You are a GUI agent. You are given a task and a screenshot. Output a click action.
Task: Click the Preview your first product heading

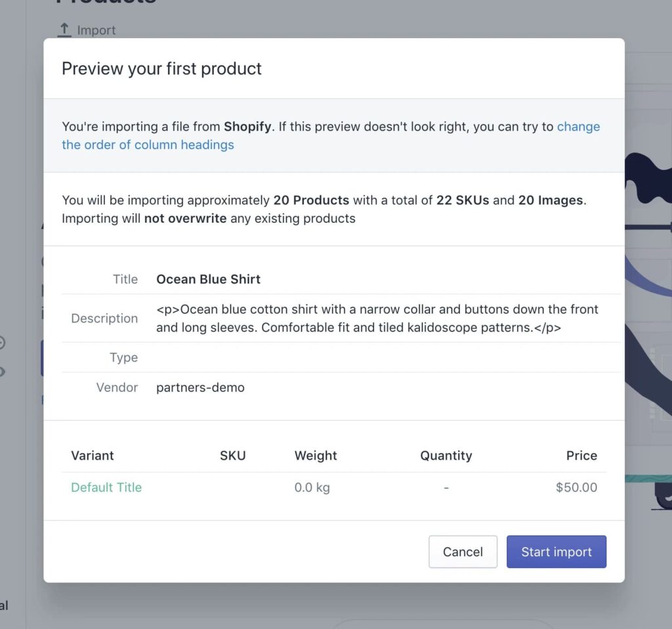tap(161, 68)
